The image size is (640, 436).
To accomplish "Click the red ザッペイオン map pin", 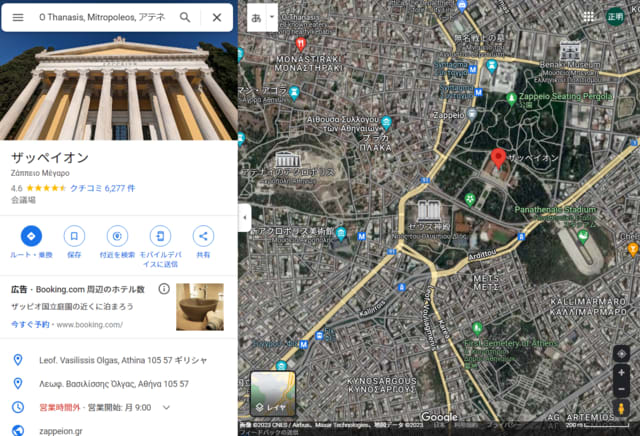I will pyautogui.click(x=498, y=159).
